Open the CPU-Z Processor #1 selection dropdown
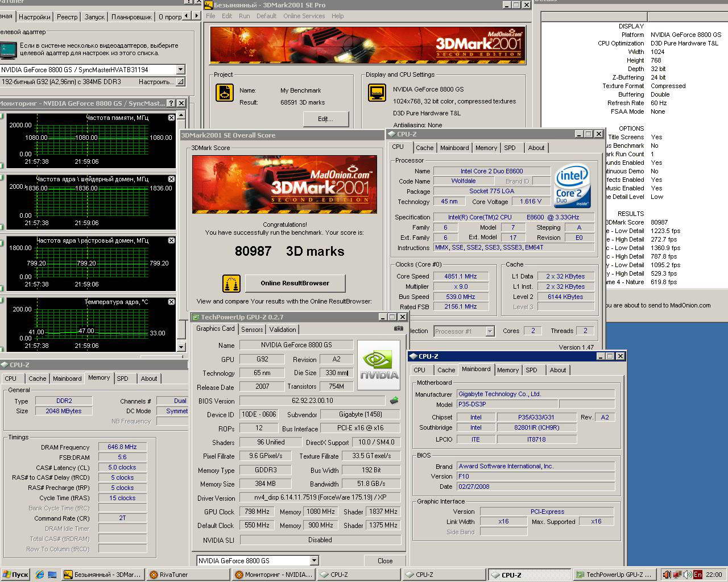Screen dimensions: 728x582 (x=490, y=331)
